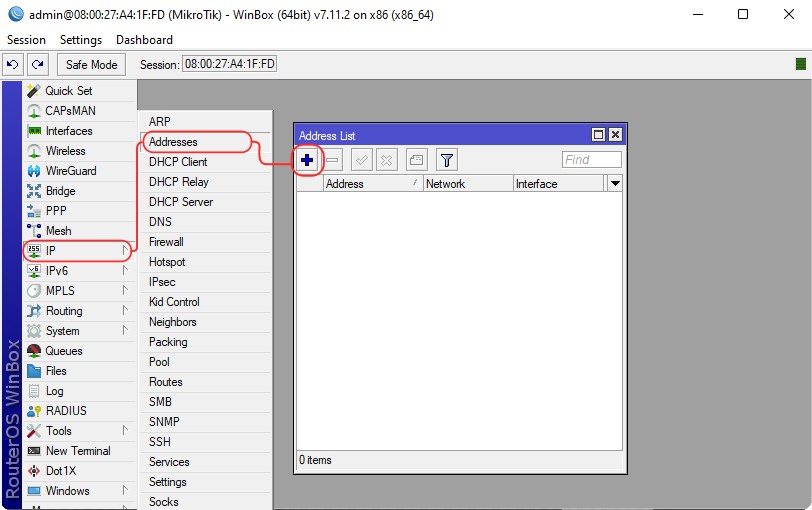The width and height of the screenshot is (812, 510).
Task: Select DHCP Server from the IP submenu
Action: pos(181,202)
